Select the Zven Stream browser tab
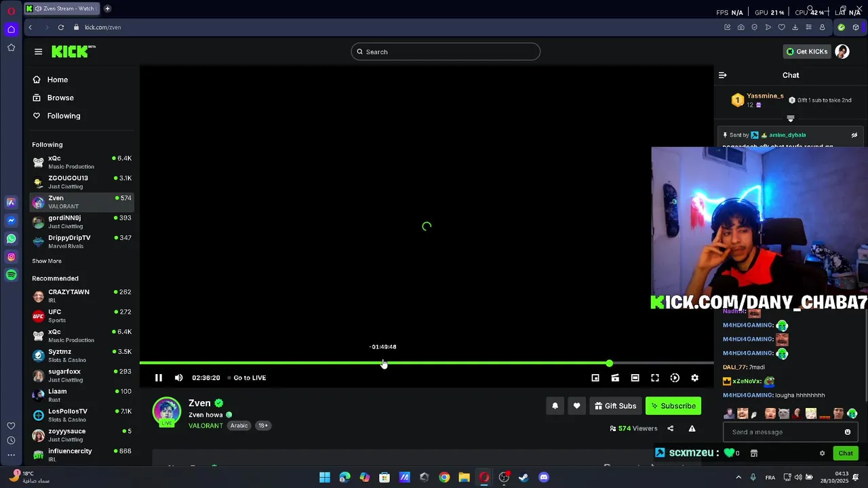This screenshot has height=488, width=868. (62, 9)
